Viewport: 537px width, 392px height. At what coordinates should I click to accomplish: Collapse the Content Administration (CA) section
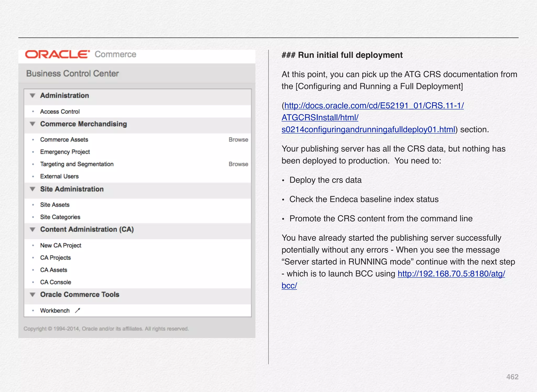coord(33,230)
